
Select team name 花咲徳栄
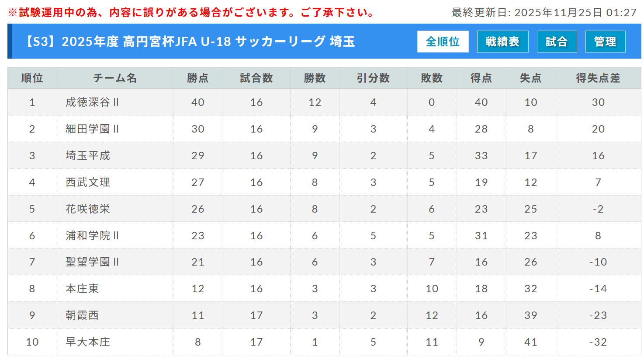click(88, 209)
